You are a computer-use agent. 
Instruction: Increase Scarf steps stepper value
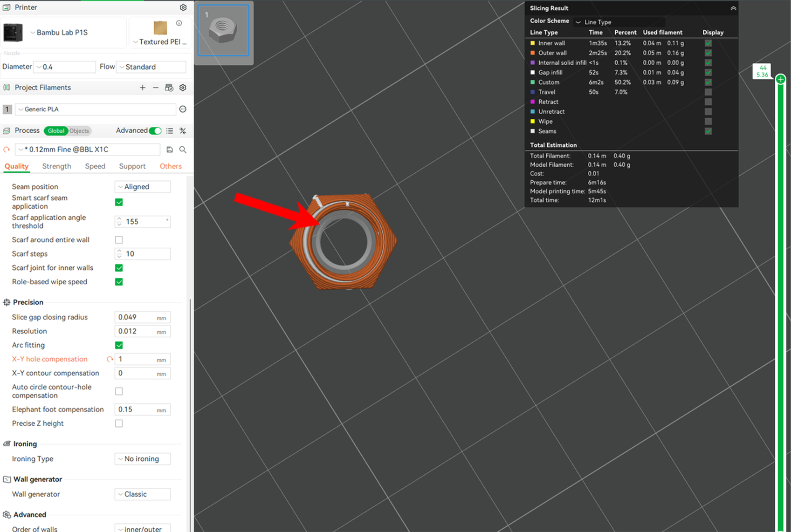(119, 251)
